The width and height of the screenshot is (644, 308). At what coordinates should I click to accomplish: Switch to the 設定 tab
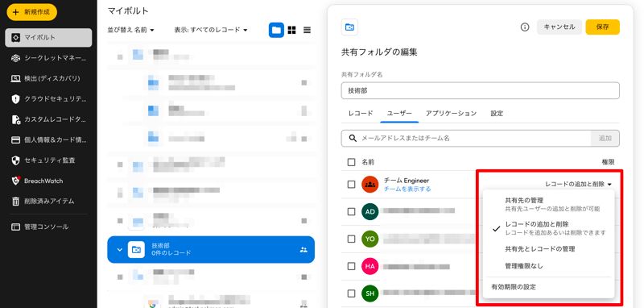497,114
